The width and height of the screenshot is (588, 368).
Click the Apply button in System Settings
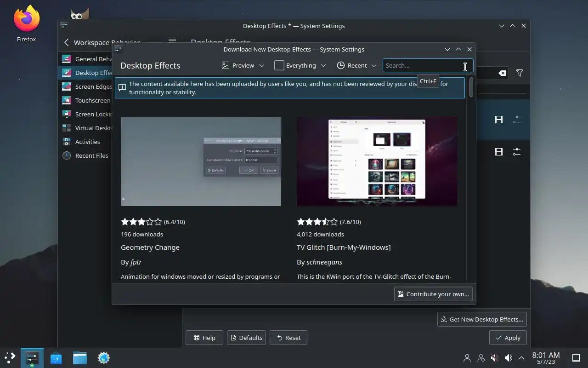(x=508, y=338)
